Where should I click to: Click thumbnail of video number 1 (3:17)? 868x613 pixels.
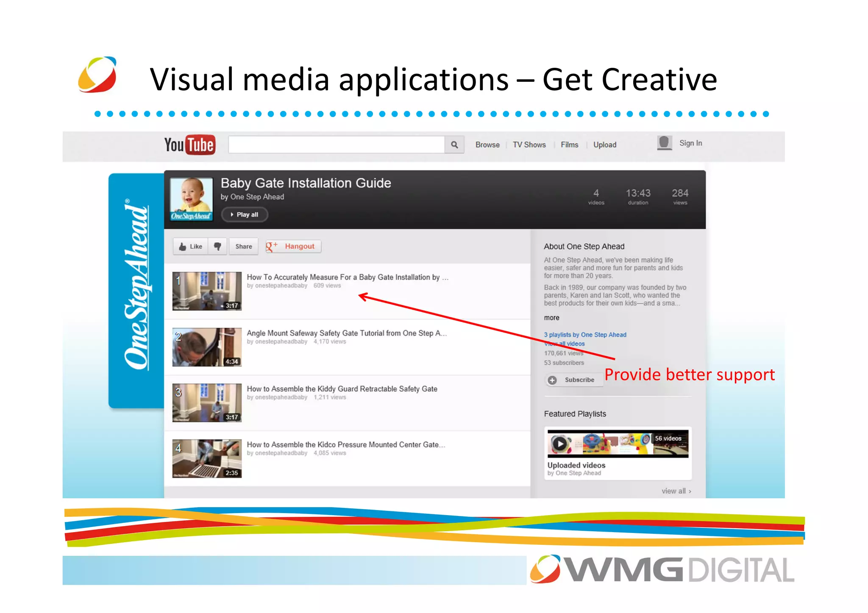207,291
